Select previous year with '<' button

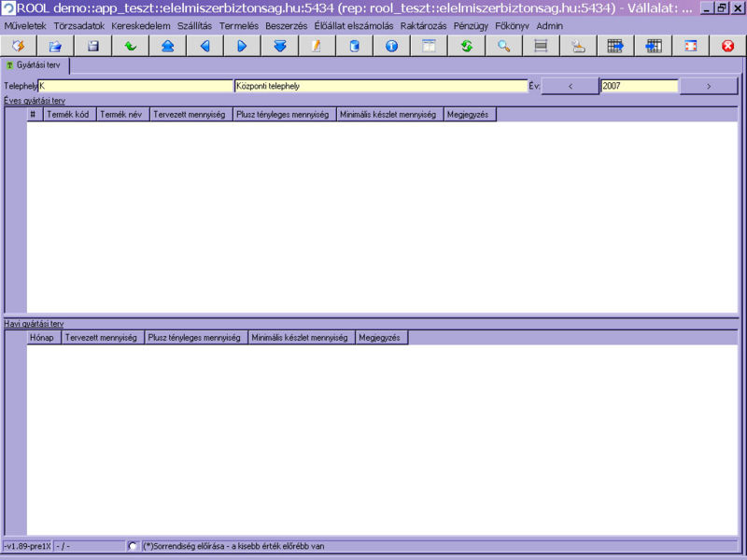pyautogui.click(x=570, y=86)
